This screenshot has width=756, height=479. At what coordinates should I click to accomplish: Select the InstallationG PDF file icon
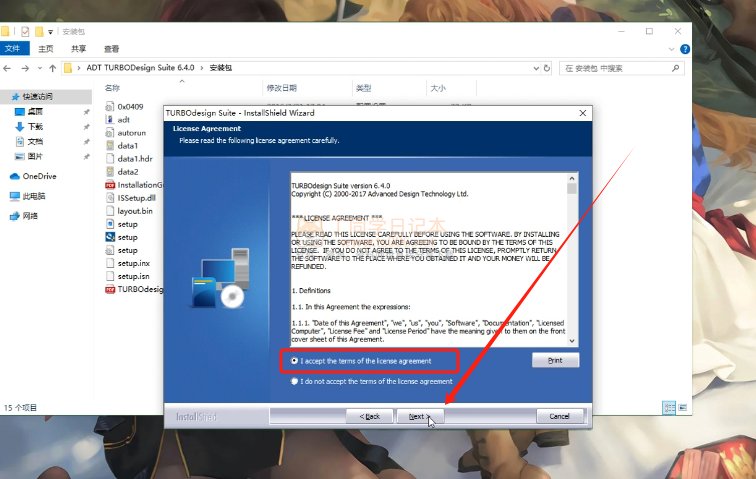click(x=110, y=185)
